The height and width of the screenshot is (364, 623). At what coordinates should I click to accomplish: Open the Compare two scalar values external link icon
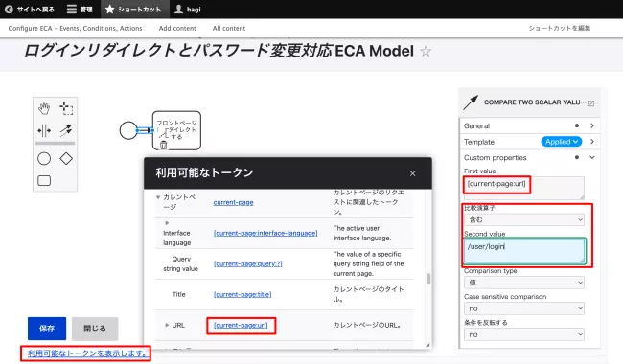click(591, 103)
